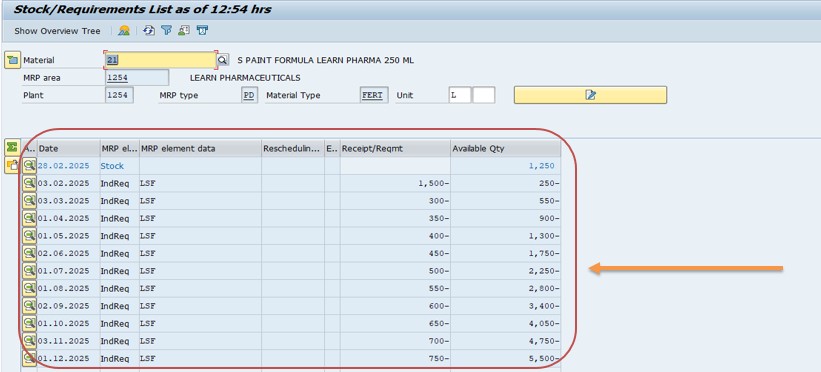Image resolution: width=821 pixels, height=372 pixels.
Task: Click the Reschedulin... column header
Action: 293,148
